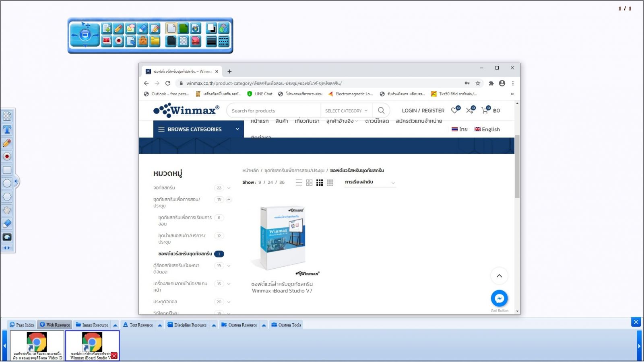Image resolution: width=644 pixels, height=362 pixels.
Task: Select the eraser in the floating toolbar
Action: point(143,28)
